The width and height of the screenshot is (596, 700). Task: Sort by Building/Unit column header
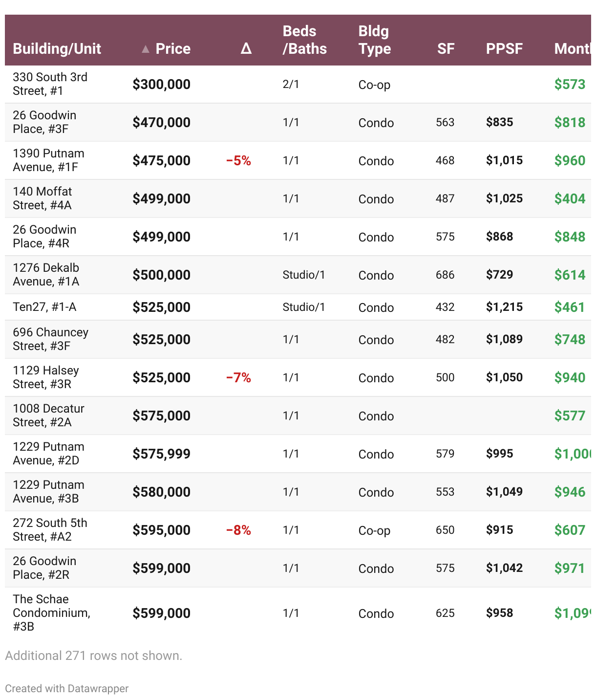[57, 49]
